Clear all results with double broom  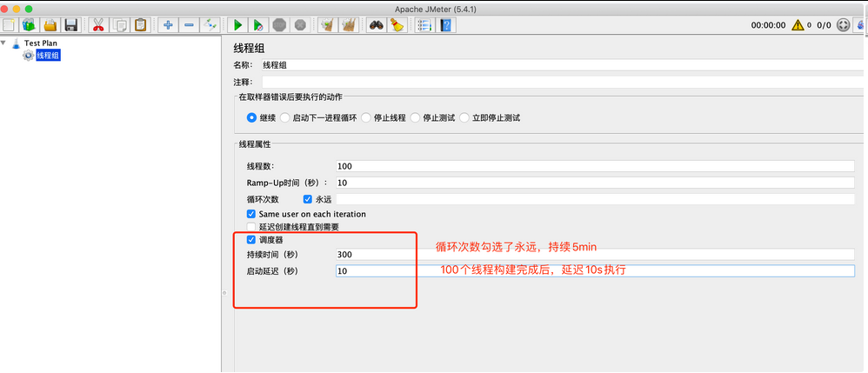tap(348, 25)
